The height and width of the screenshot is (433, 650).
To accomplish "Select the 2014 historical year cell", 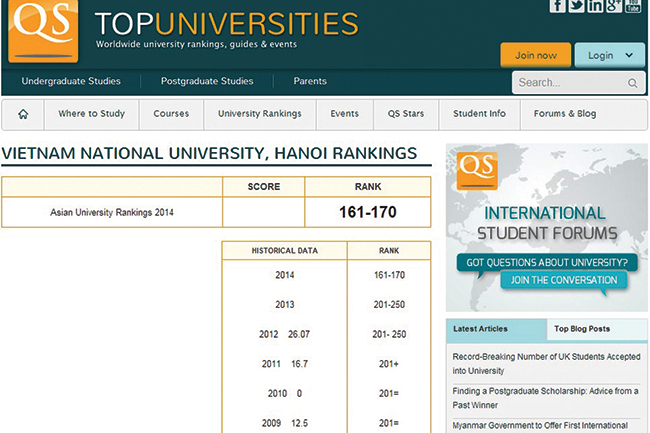I will pyautogui.click(x=285, y=275).
